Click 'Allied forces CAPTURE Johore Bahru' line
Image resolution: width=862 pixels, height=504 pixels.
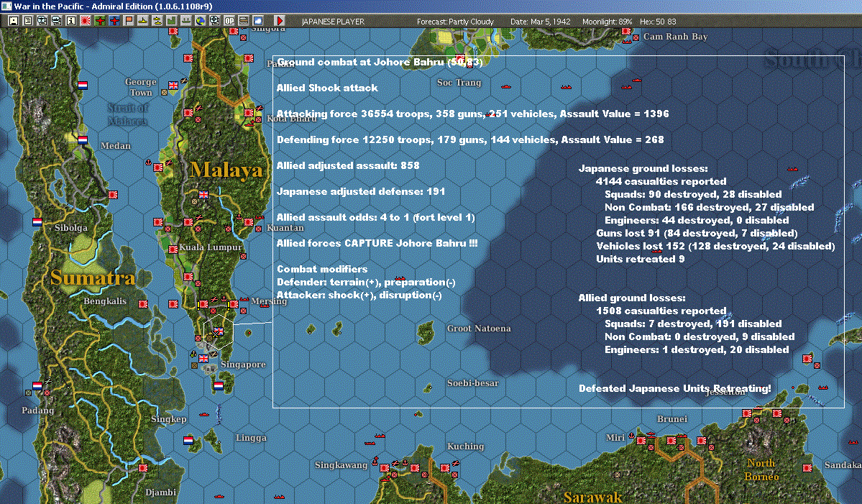(x=377, y=243)
